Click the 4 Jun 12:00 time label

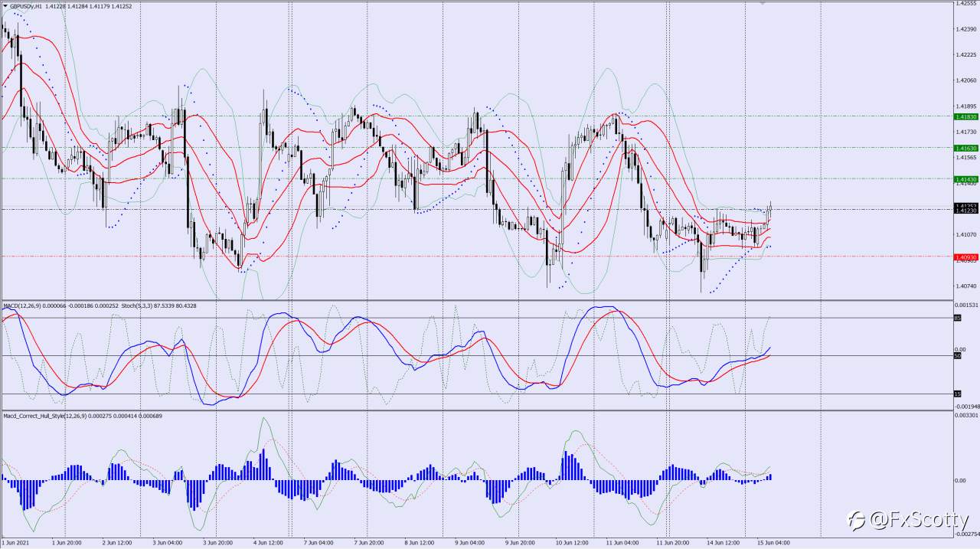pos(269,543)
